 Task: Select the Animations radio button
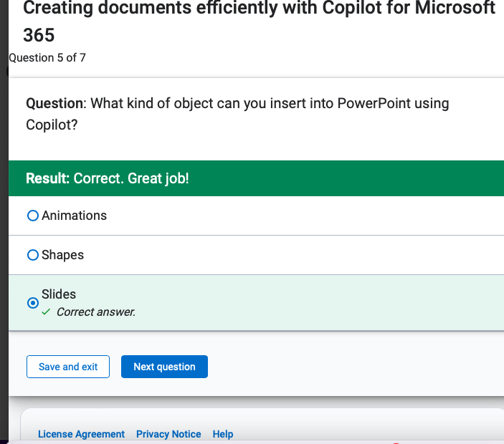pyautogui.click(x=33, y=216)
